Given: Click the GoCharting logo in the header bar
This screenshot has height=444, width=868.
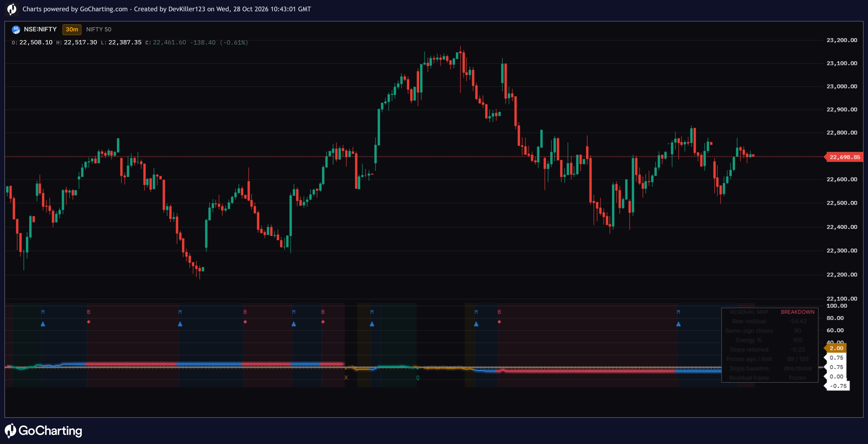Looking at the screenshot, I should click(12, 9).
